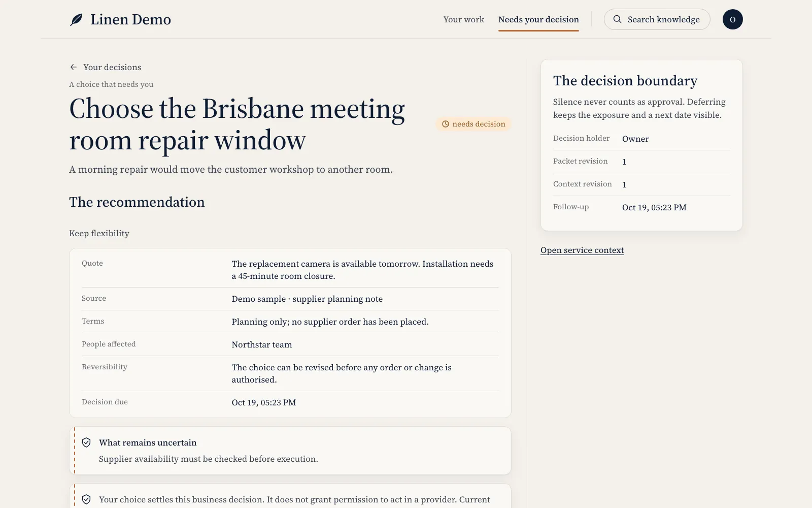812x508 pixels.
Task: Click 'The decision boundary' heading
Action: 625,81
